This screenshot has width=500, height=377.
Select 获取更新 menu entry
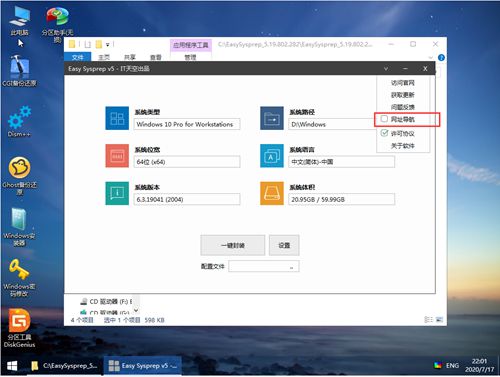pyautogui.click(x=403, y=95)
